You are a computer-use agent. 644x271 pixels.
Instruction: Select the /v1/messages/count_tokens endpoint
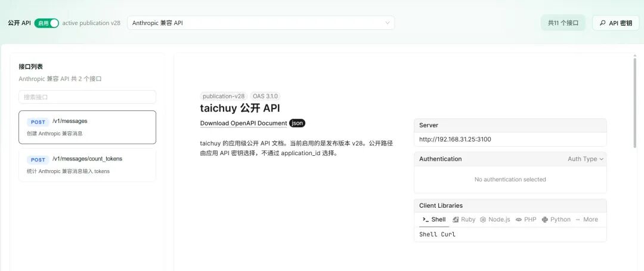pyautogui.click(x=87, y=165)
